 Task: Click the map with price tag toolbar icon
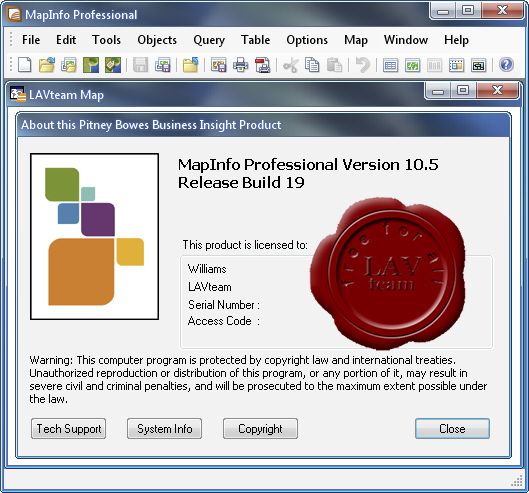113,64
